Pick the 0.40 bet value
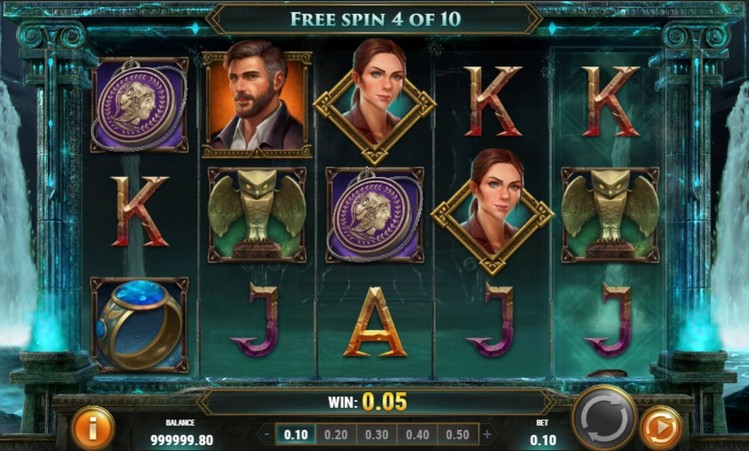The image size is (749, 451). pyautogui.click(x=417, y=435)
